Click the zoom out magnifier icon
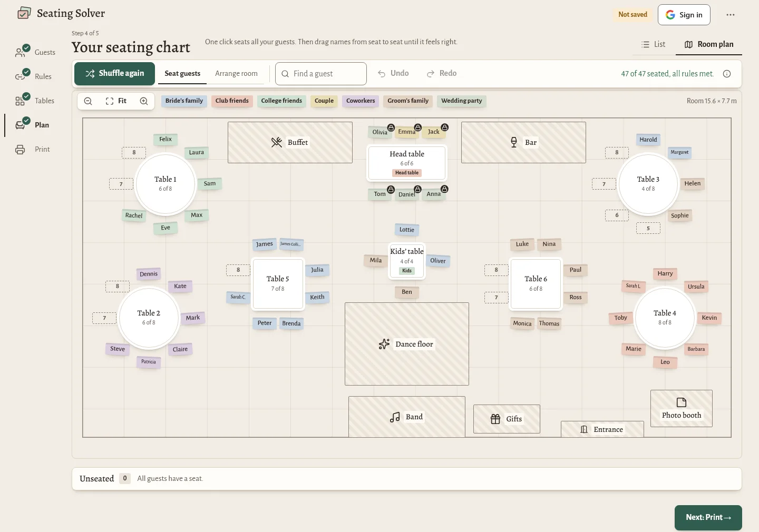Viewport: 759px width, 532px height. [88, 101]
